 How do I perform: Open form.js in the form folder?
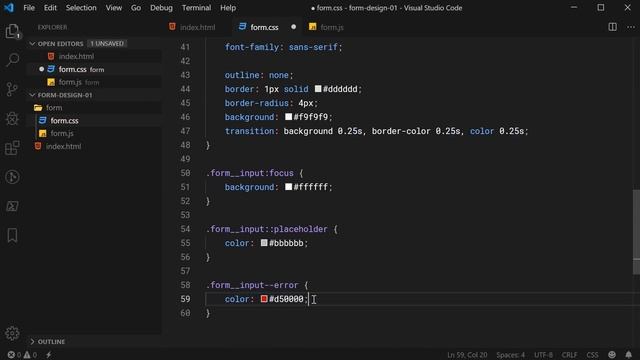(x=62, y=133)
